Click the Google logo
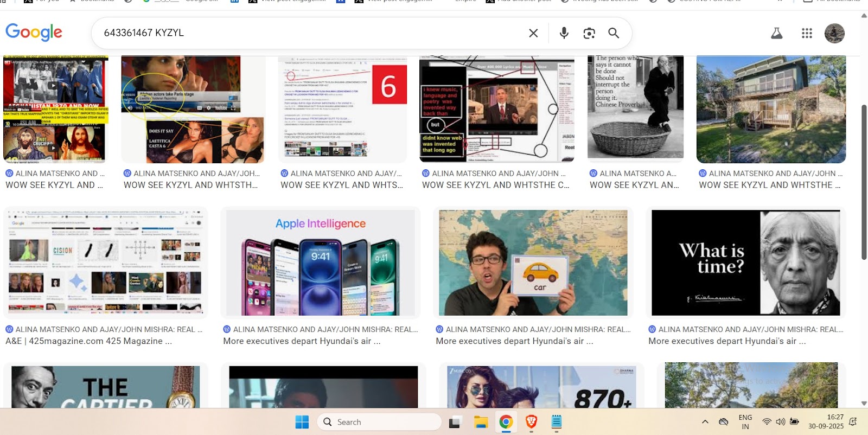The height and width of the screenshot is (435, 868). pyautogui.click(x=34, y=33)
